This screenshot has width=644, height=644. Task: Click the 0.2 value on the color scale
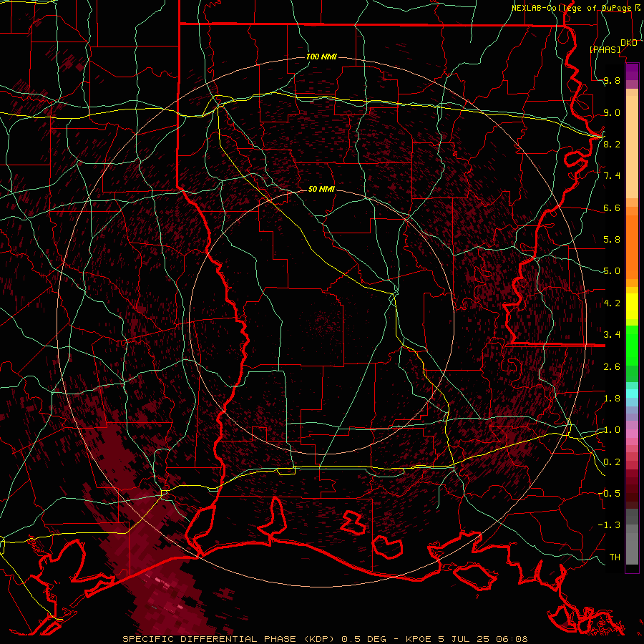611,462
